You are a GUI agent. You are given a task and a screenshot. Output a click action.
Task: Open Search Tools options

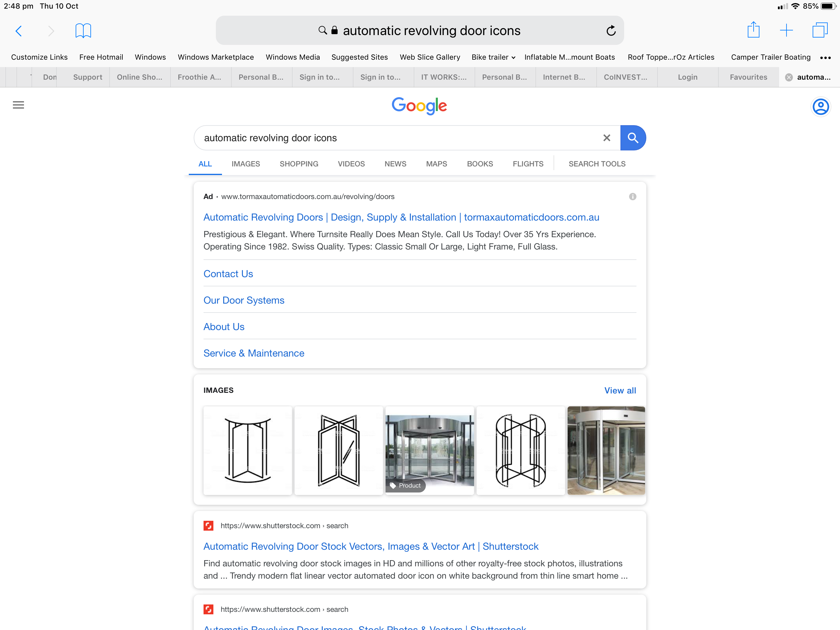point(596,164)
